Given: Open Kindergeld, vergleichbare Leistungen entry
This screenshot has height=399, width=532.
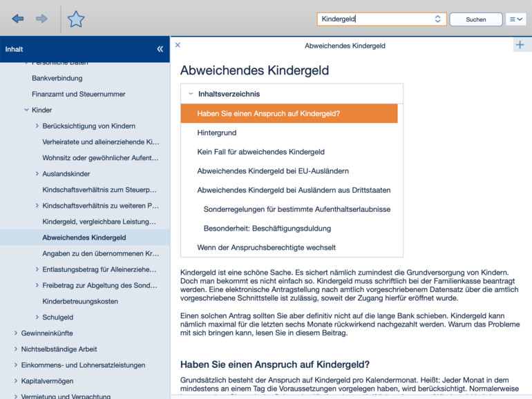Looking at the screenshot, I should [99, 222].
